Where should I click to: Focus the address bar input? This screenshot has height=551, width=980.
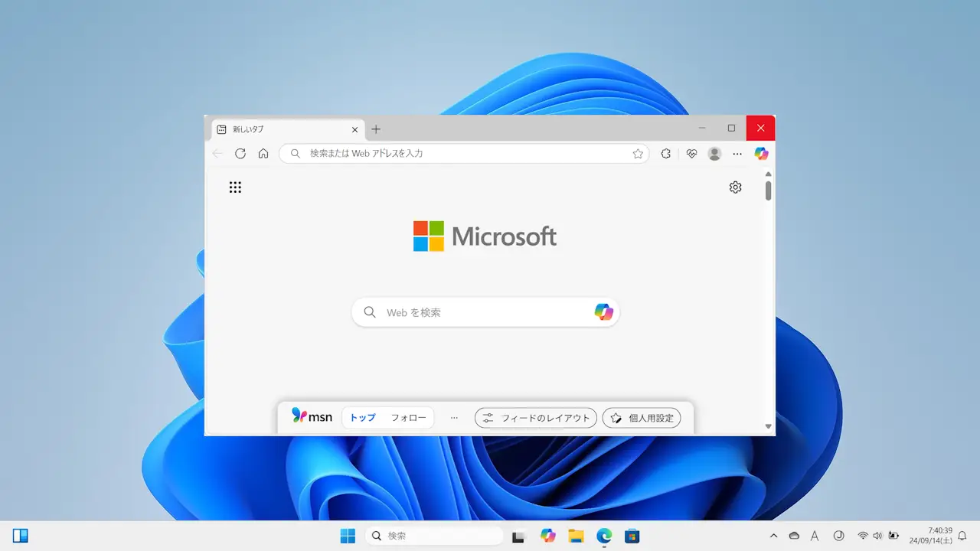464,154
